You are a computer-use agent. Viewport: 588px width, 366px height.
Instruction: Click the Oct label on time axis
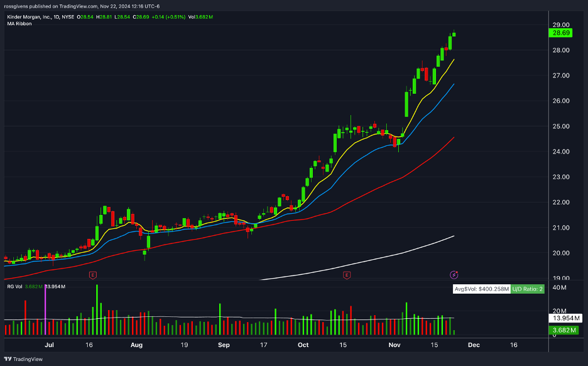(303, 345)
